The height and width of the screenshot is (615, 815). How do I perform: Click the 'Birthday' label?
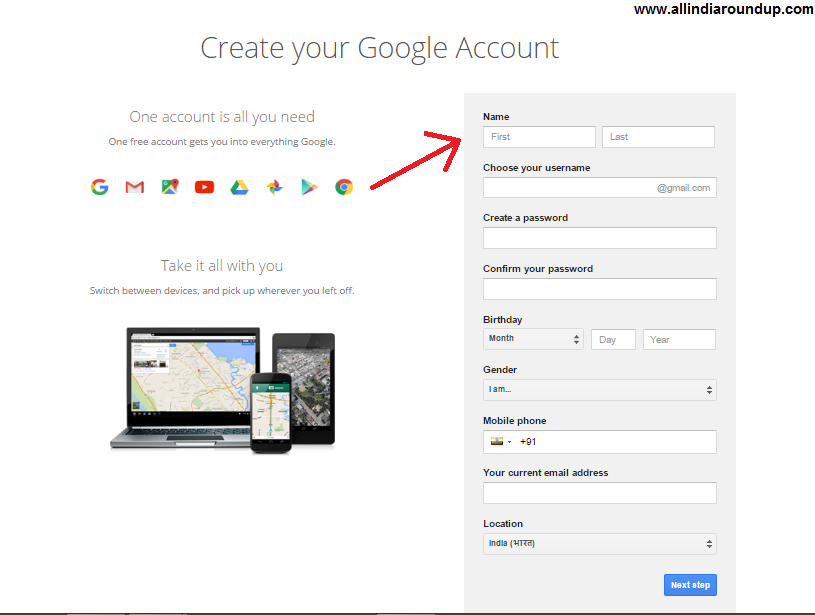click(503, 320)
